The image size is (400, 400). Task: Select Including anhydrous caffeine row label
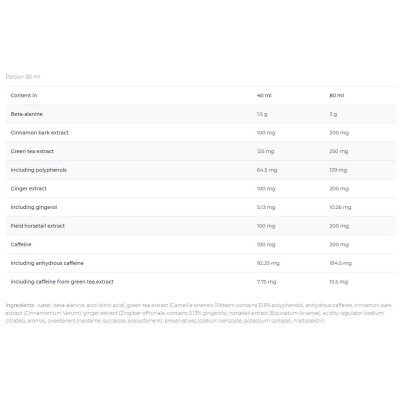click(x=47, y=263)
